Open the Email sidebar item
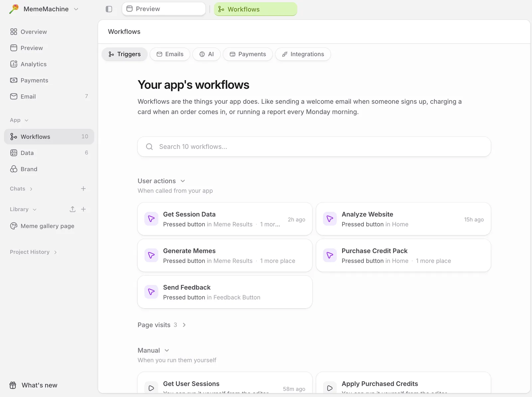This screenshot has height=397, width=532. pos(49,96)
